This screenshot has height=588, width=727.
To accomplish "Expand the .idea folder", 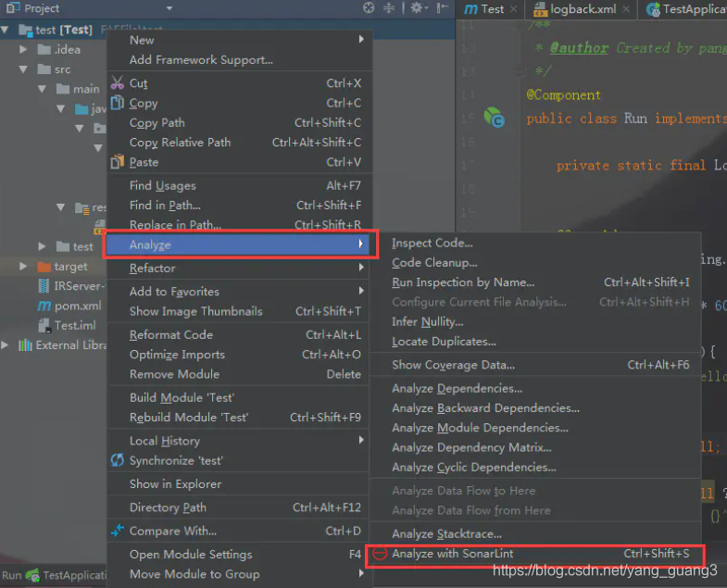I will coord(23,49).
